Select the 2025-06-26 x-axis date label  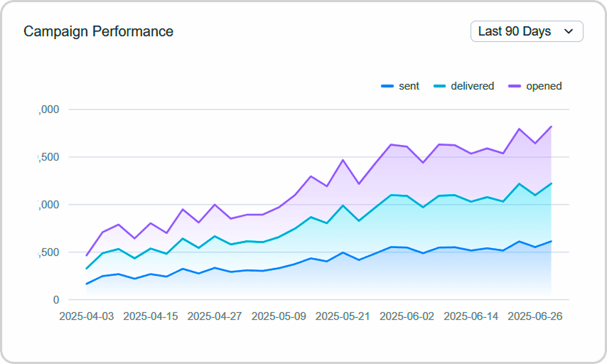535,316
